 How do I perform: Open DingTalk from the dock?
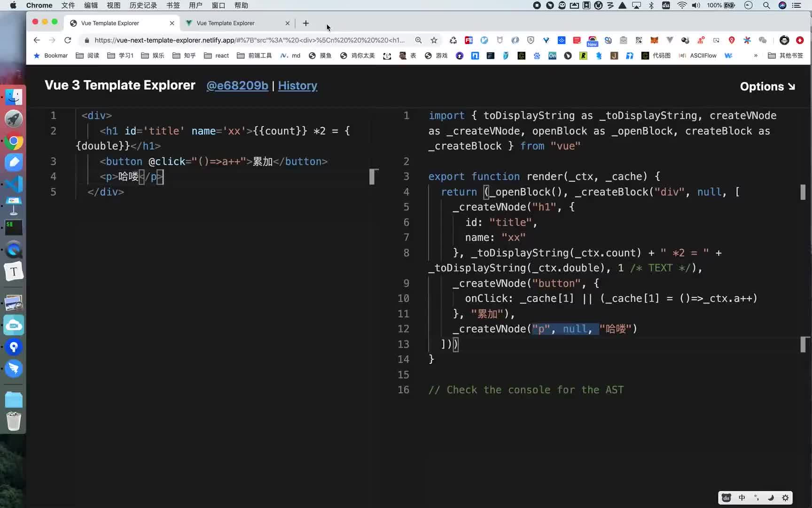click(14, 368)
